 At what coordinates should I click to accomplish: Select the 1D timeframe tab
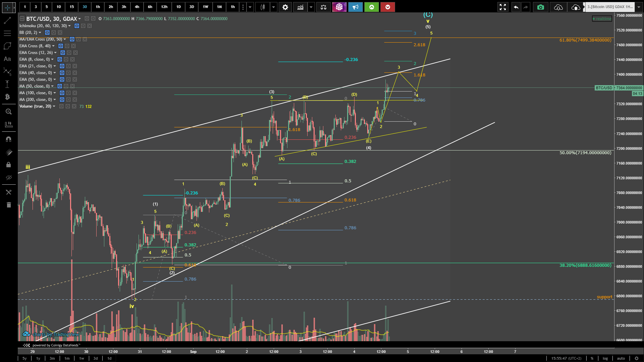(x=178, y=7)
